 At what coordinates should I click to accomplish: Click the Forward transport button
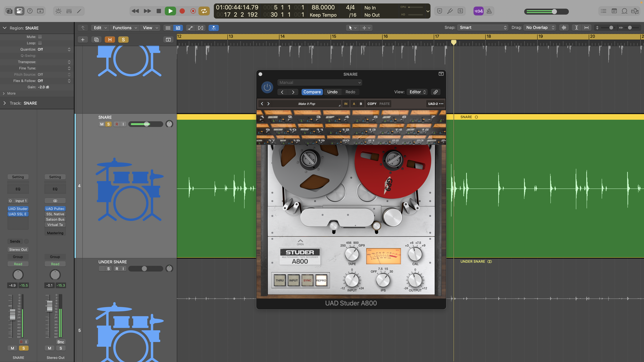147,11
